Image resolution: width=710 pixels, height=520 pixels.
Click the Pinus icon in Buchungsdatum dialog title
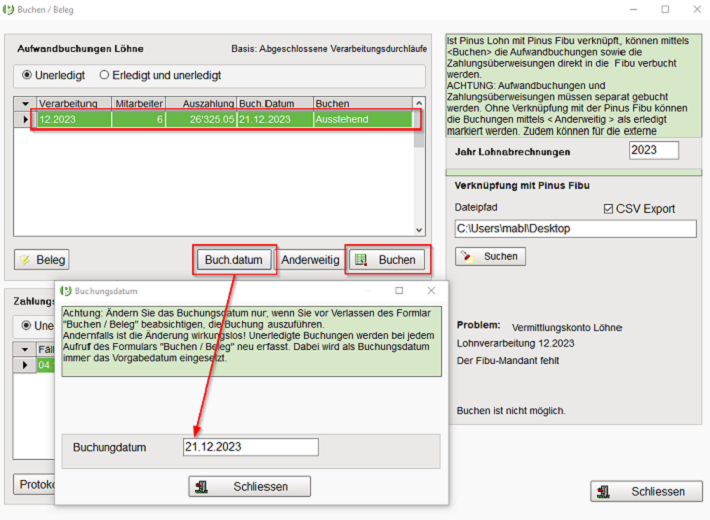click(66, 291)
